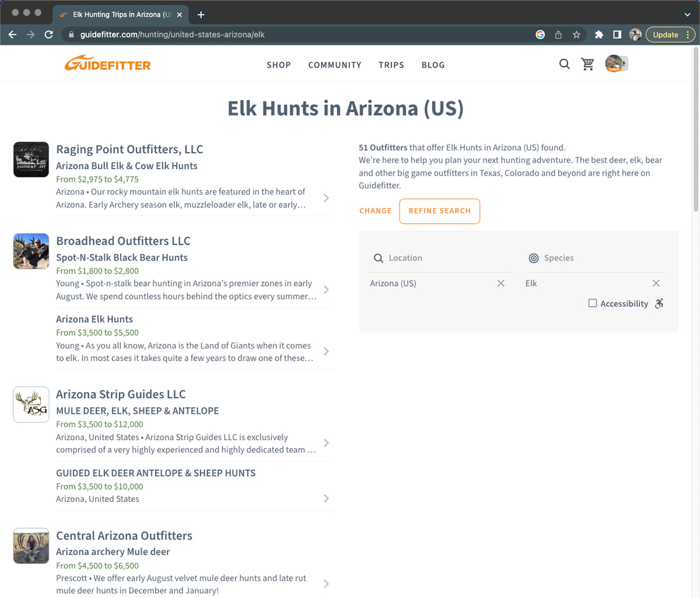The height and width of the screenshot is (598, 700).
Task: Clear the Arizona (US) location filter
Action: 501,283
